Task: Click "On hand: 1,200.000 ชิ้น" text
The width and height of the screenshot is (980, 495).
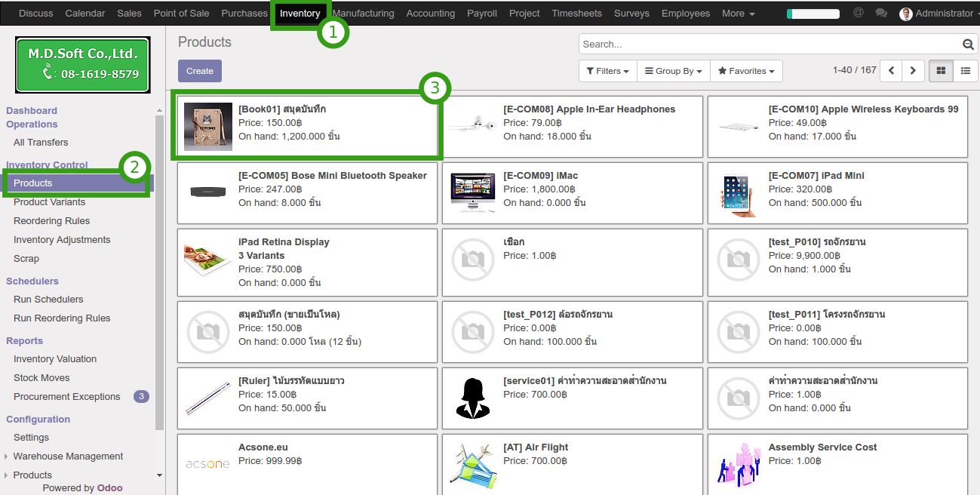Action: coord(289,137)
